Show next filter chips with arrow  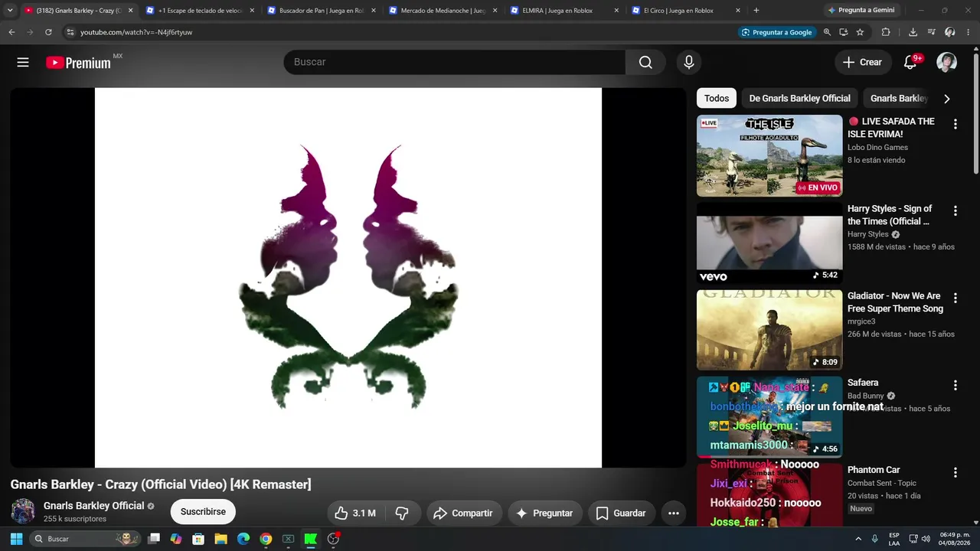click(947, 99)
